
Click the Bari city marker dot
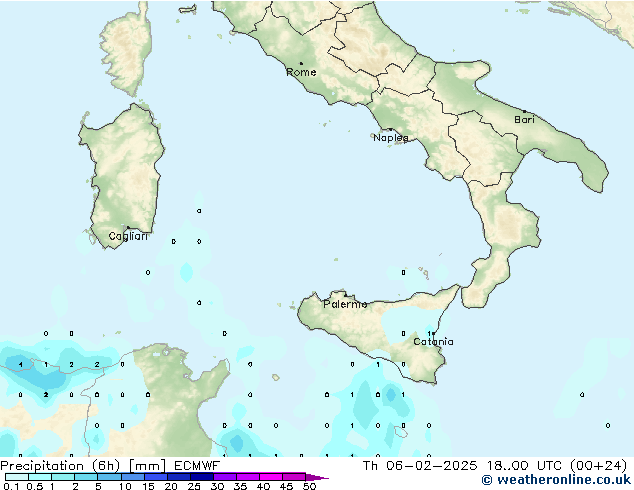click(x=524, y=111)
